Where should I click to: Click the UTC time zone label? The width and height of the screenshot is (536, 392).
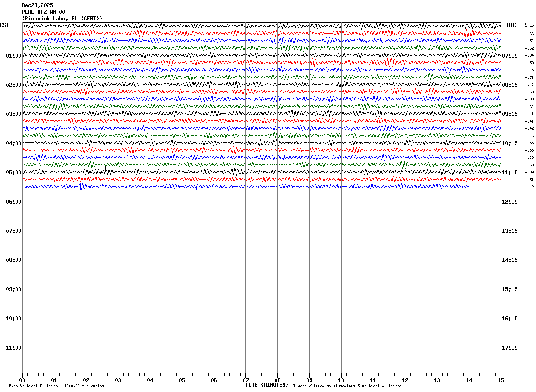pos(512,25)
